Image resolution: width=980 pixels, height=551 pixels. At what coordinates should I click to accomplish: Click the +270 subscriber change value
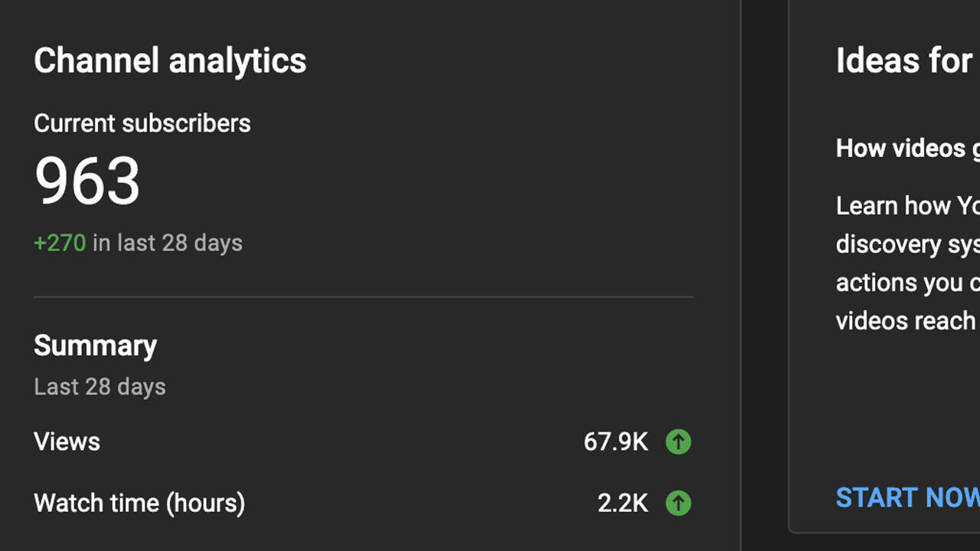(60, 243)
